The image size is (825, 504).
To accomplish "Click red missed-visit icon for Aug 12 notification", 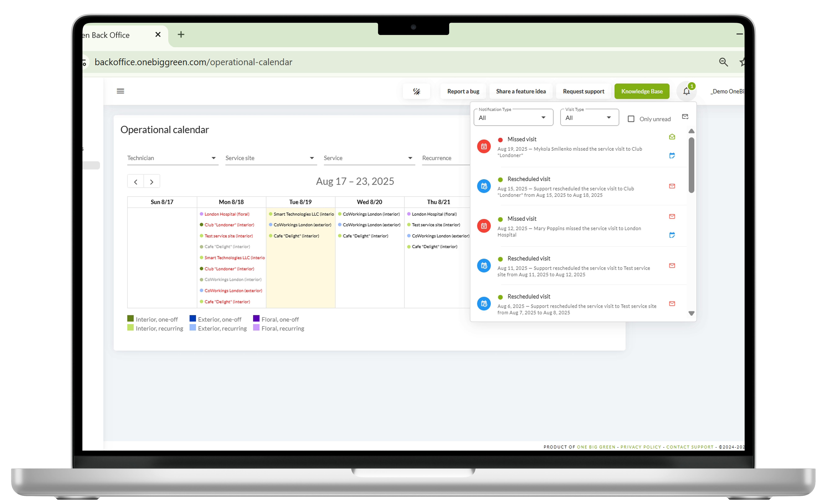I will tap(484, 226).
